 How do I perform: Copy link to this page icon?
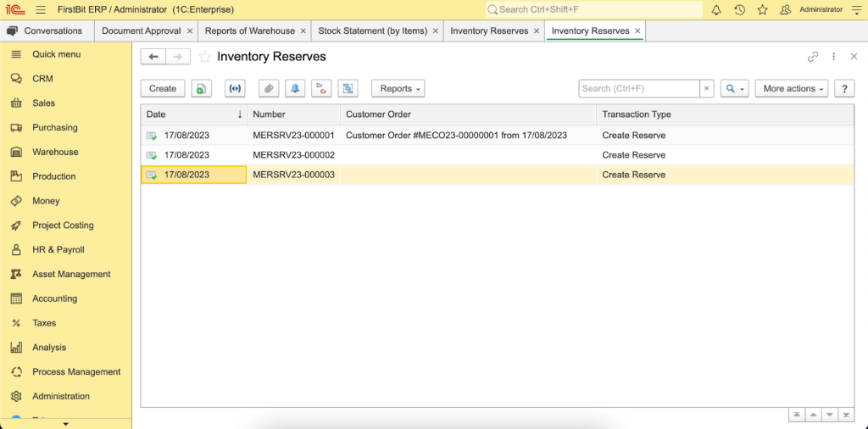click(x=813, y=57)
